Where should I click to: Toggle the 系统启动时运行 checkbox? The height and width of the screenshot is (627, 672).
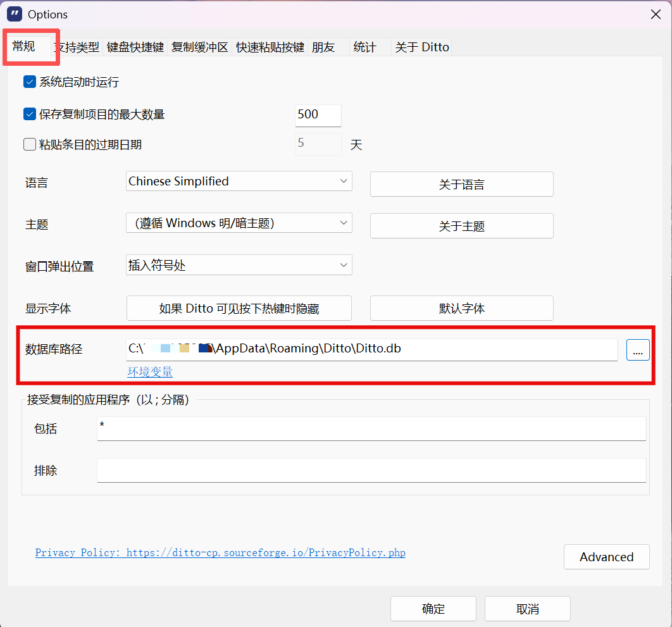(x=29, y=82)
